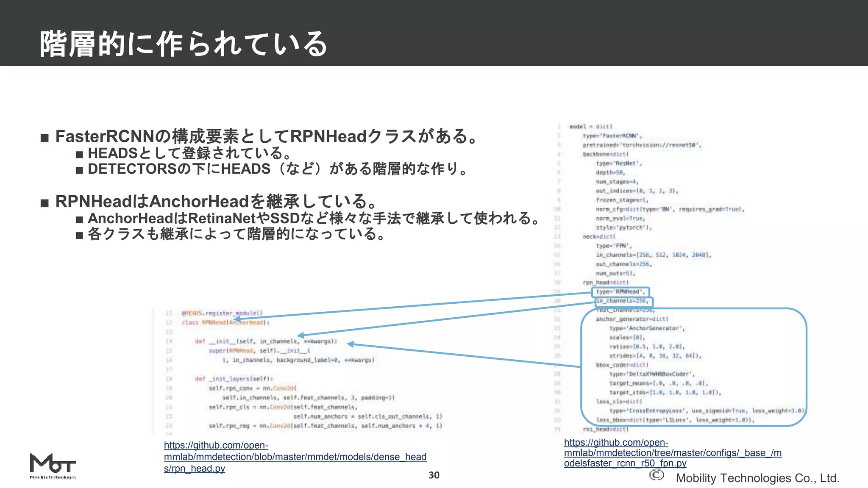Click the @HEADS.register_module() code line
Image resolution: width=868 pixels, height=488 pixels.
pyautogui.click(x=222, y=313)
